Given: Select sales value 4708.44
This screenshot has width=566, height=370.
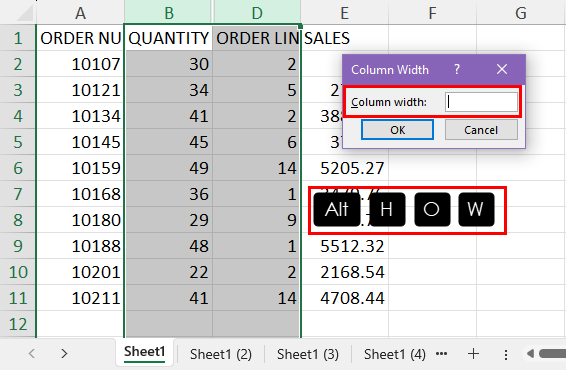Looking at the screenshot, I should (x=345, y=298).
